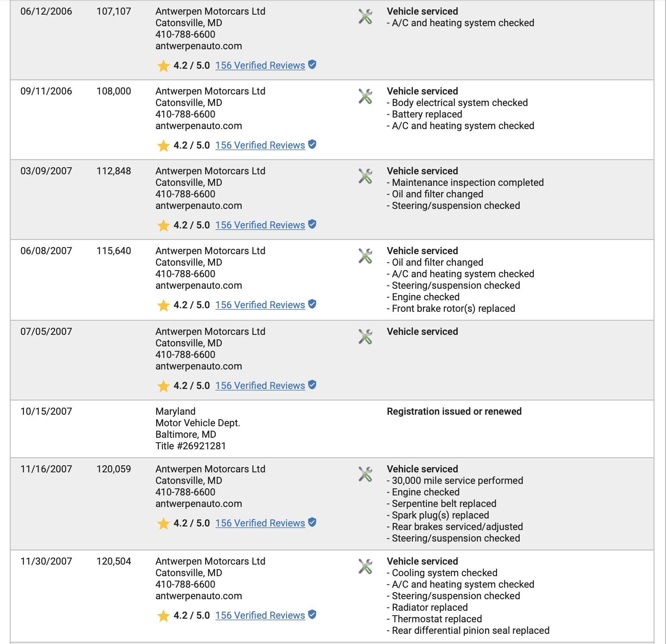
Task: Click Title #26921281 in the Maryland record
Action: [191, 446]
